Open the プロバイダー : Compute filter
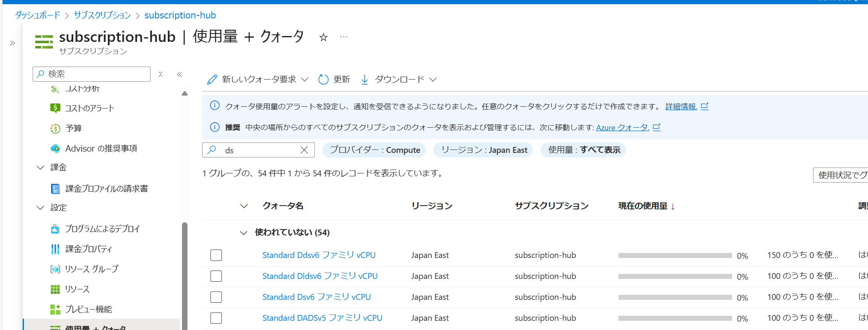 tap(374, 150)
